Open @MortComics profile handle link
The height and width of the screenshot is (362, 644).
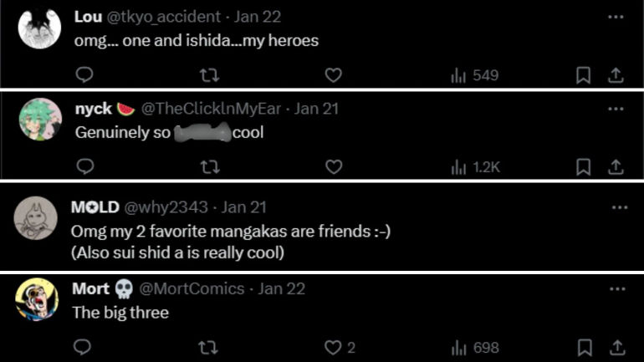coord(192,288)
